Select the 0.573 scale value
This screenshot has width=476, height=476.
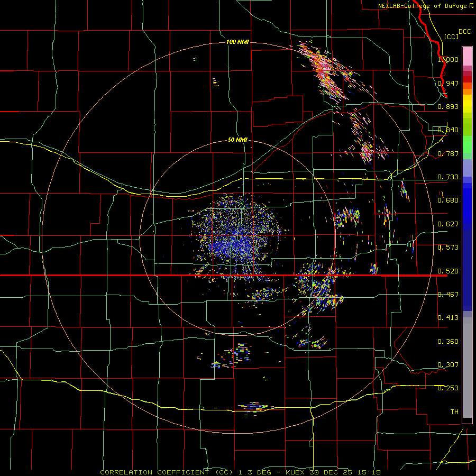click(x=448, y=248)
